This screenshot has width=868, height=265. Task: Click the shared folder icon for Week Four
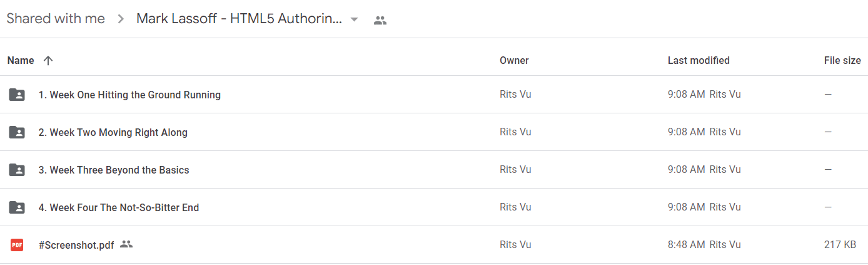pyautogui.click(x=17, y=207)
